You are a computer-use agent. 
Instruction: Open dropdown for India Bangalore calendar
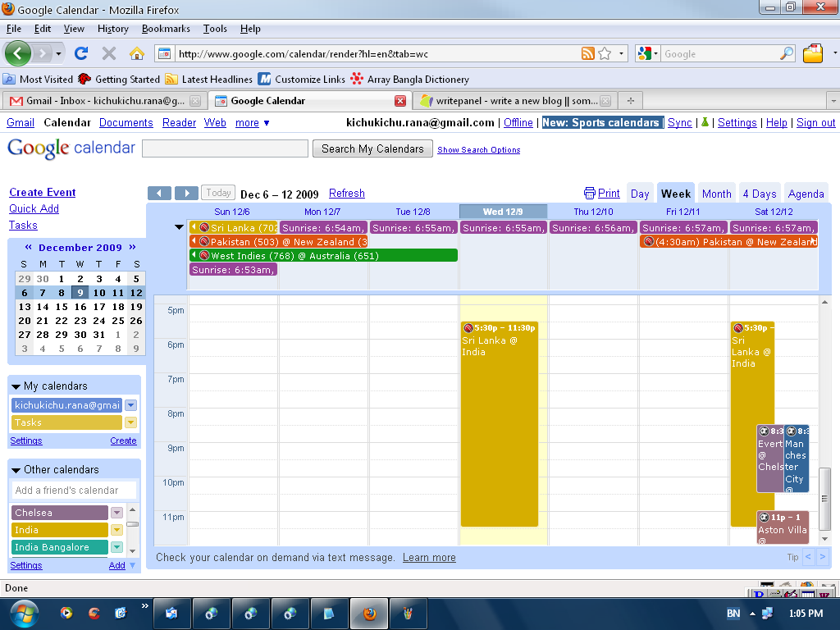[116, 547]
